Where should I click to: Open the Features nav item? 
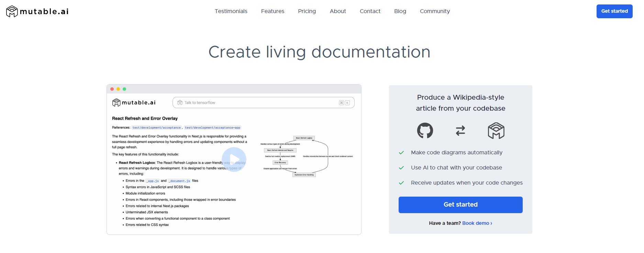273,11
